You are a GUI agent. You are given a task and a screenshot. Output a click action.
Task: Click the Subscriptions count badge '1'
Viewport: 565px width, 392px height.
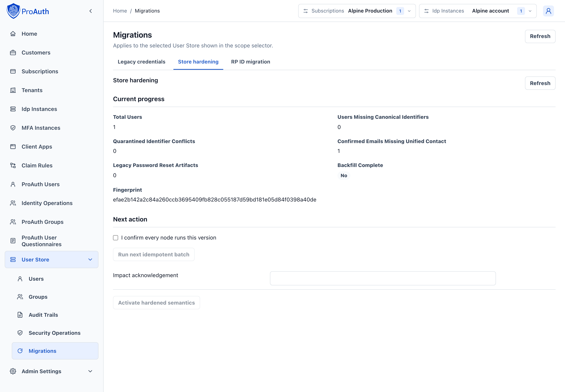400,11
